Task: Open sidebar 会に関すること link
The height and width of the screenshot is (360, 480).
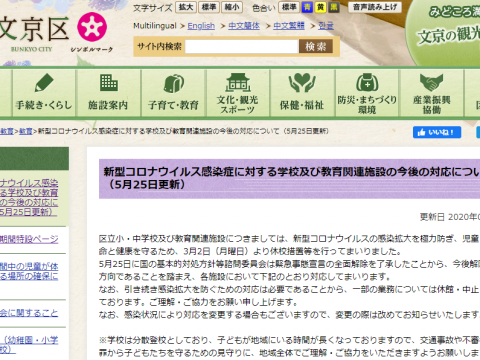Action: (29, 313)
